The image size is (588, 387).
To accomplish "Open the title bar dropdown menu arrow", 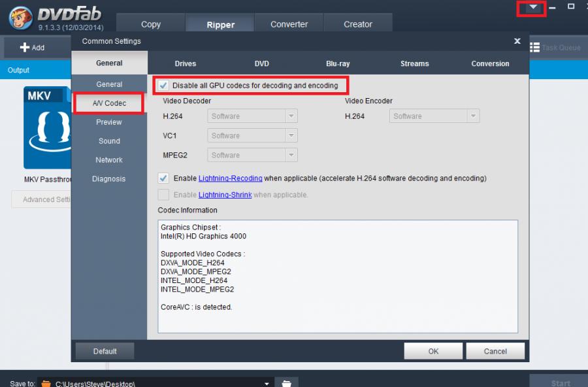I will [x=532, y=7].
